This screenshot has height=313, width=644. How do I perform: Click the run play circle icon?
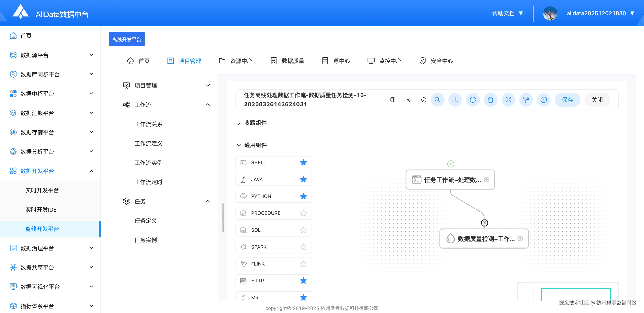point(424,100)
